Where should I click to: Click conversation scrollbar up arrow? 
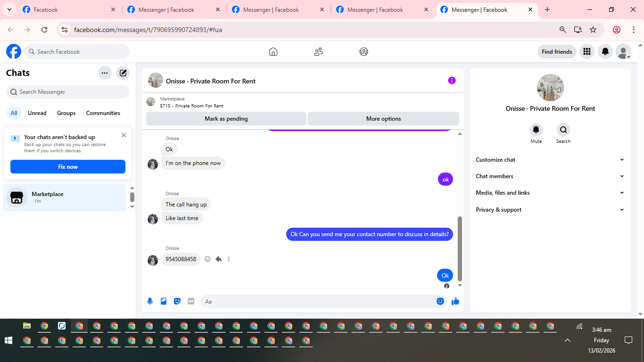pyautogui.click(x=460, y=134)
